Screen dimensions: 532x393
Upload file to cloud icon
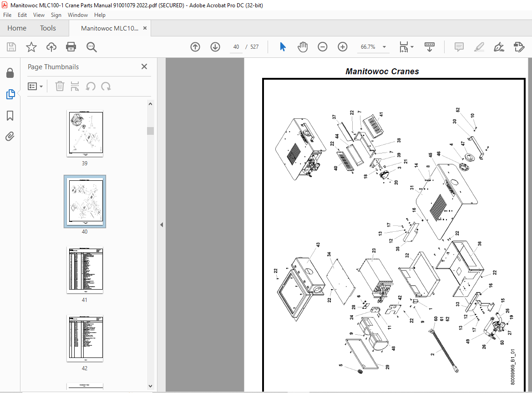tap(51, 47)
